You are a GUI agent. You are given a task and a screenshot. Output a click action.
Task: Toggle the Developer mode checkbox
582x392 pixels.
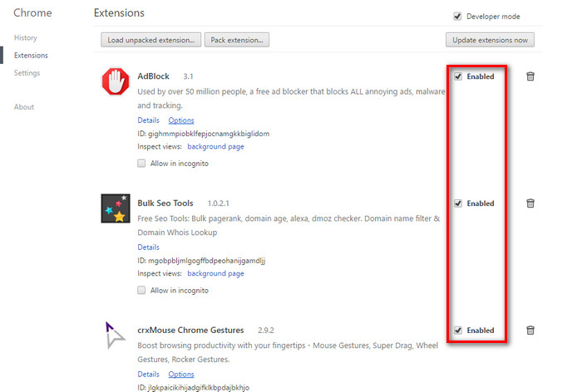[x=457, y=17]
